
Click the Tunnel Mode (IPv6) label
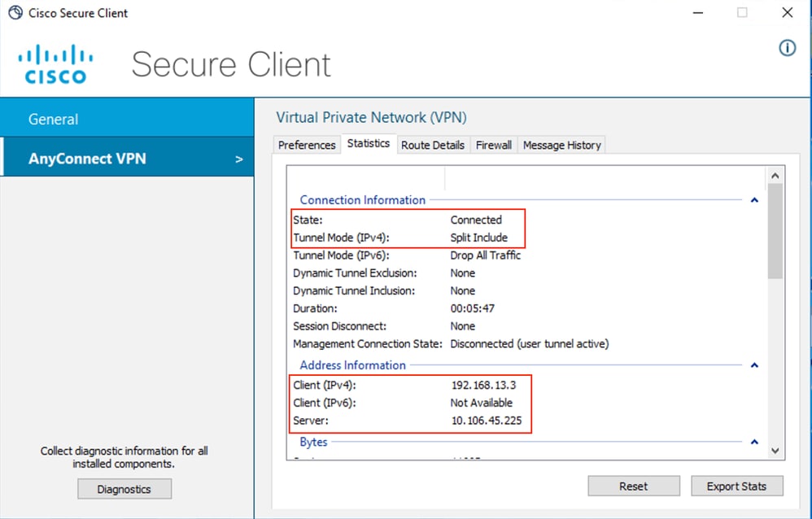click(341, 255)
